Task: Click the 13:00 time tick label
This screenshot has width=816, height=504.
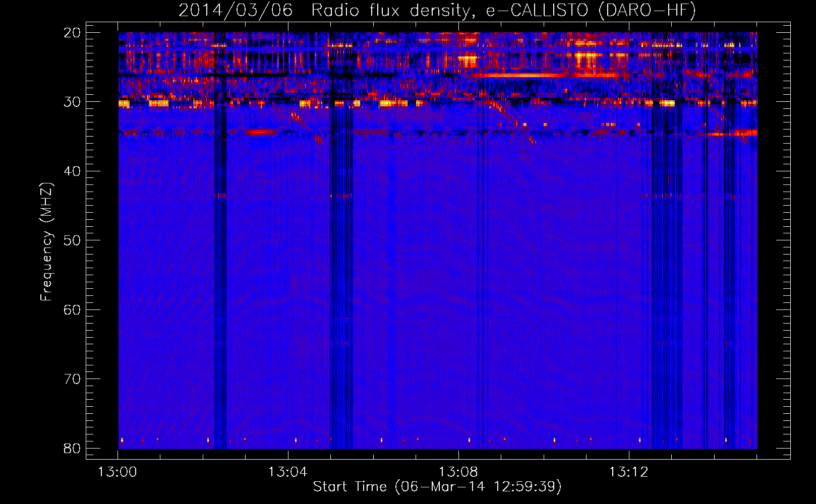Action: [118, 472]
